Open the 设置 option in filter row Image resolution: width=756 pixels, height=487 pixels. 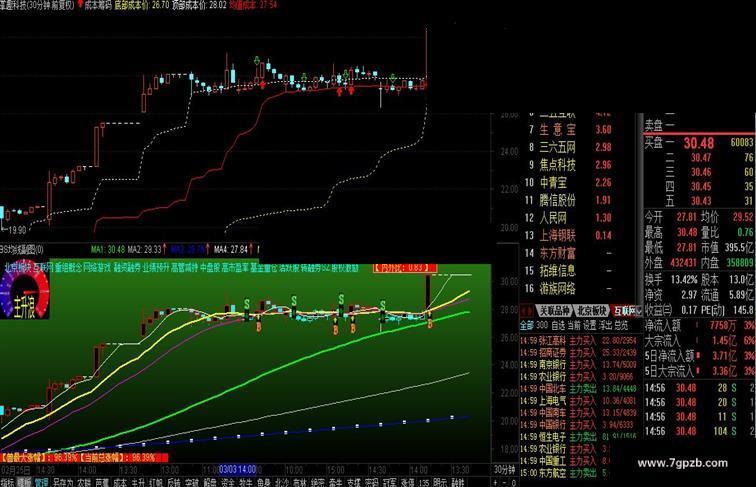click(590, 325)
